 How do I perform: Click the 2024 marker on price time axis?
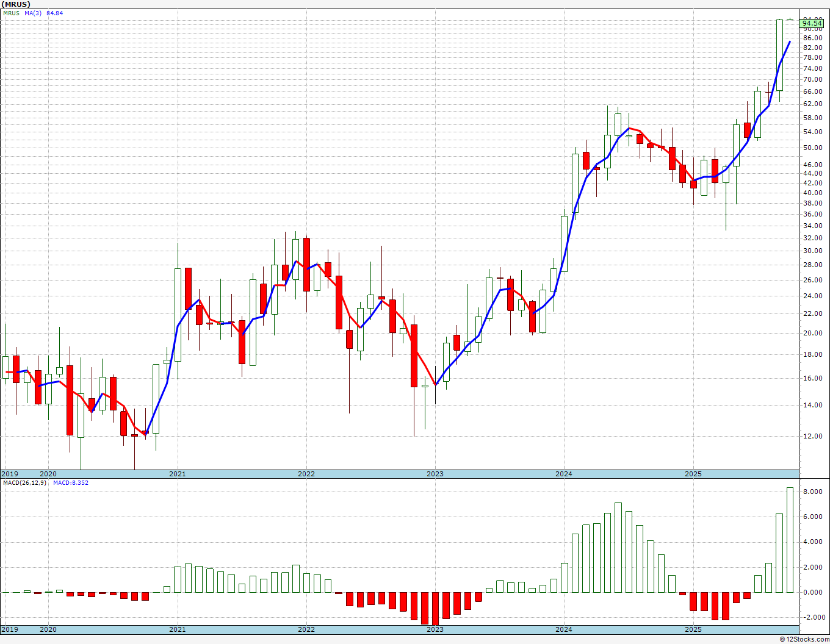click(x=564, y=474)
